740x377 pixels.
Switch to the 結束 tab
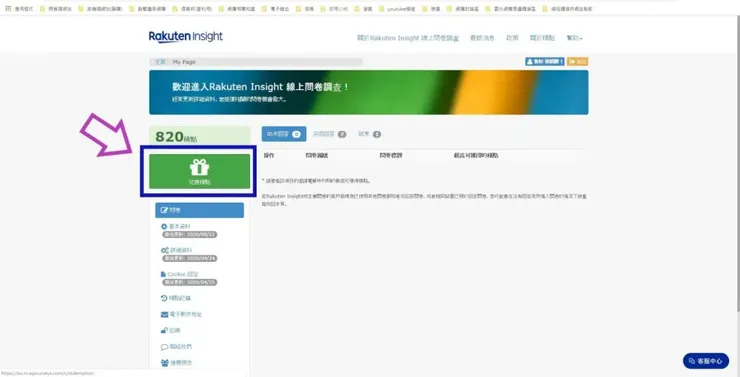(x=369, y=134)
